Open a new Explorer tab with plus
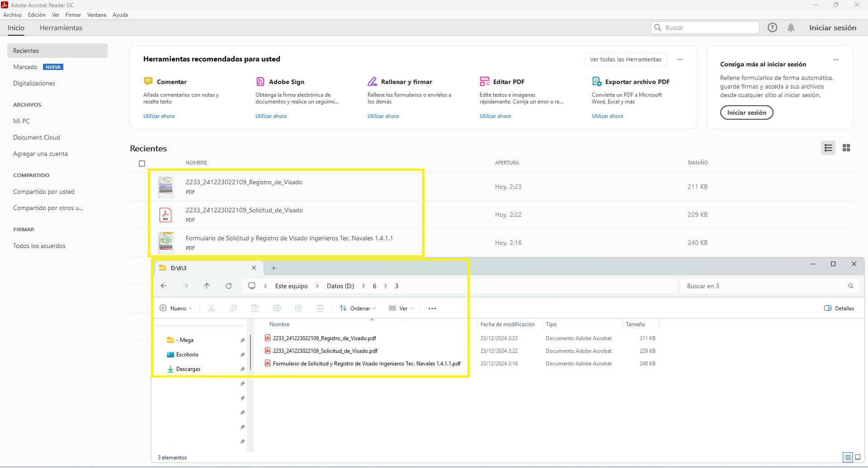Image resolution: width=868 pixels, height=468 pixels. pos(274,268)
